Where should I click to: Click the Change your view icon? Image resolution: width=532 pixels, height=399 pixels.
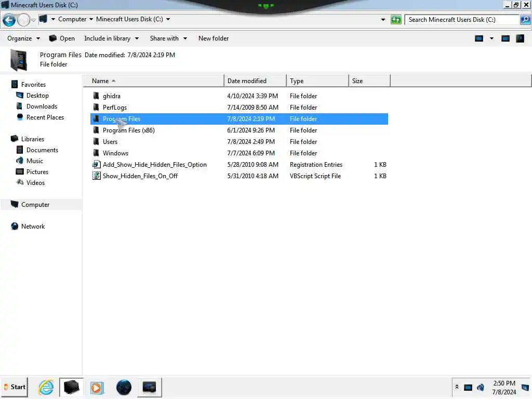tap(478, 38)
